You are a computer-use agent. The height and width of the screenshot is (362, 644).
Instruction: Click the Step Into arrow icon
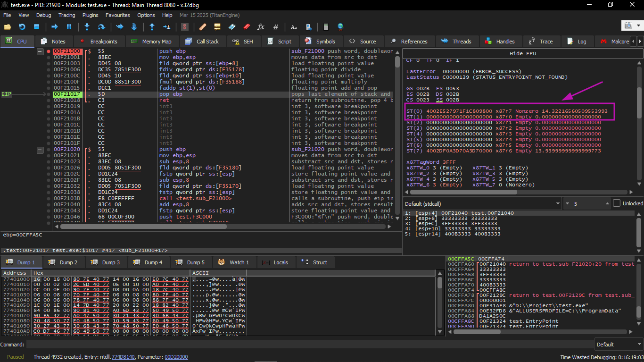coord(87,27)
